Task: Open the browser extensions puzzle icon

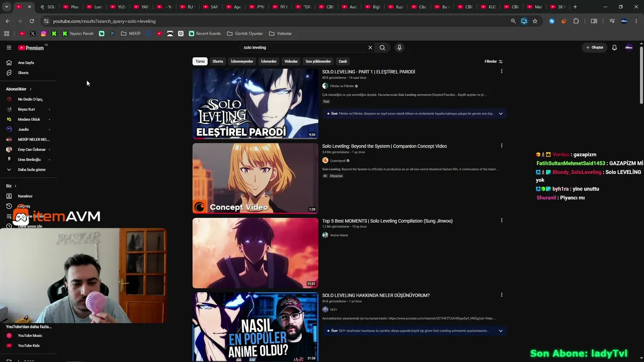Action: 576,21
